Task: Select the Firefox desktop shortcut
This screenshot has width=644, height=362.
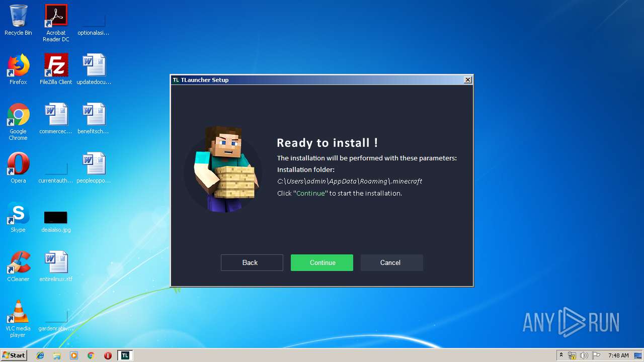Action: click(18, 69)
